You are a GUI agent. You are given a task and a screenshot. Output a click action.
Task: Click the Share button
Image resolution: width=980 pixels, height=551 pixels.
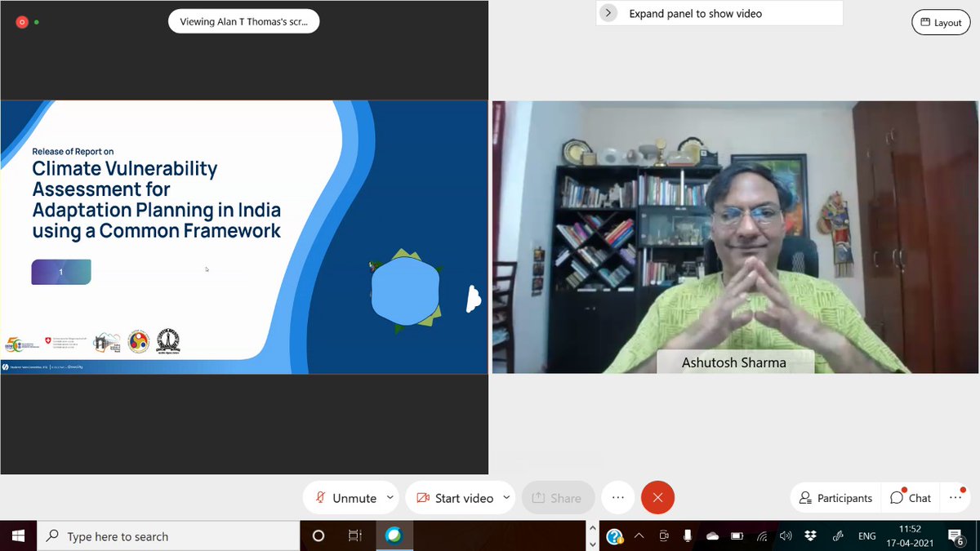(558, 498)
